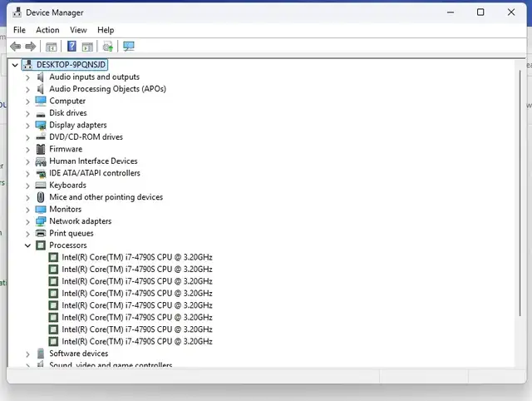Minimize the Device Manager window
The image size is (532, 401).
click(451, 12)
